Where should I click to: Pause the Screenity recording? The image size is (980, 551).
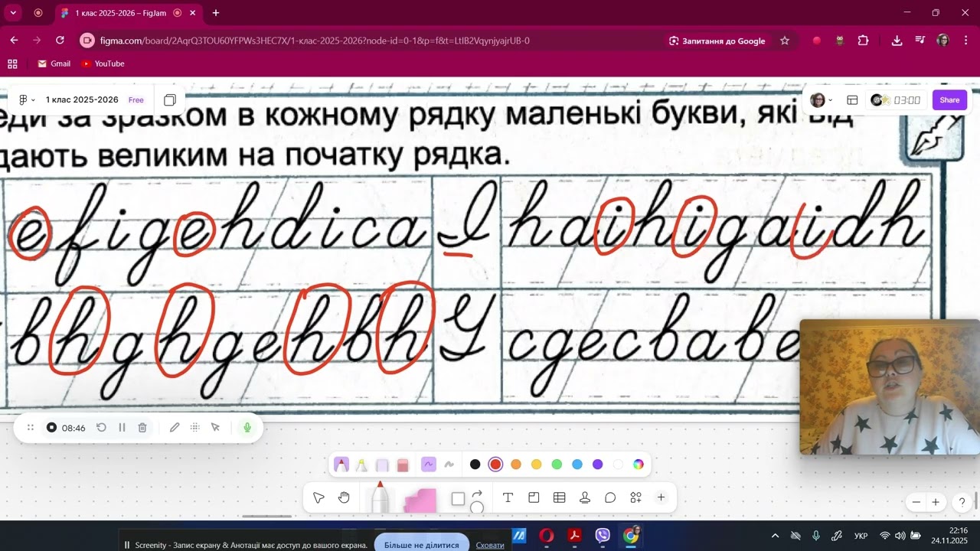coord(122,428)
